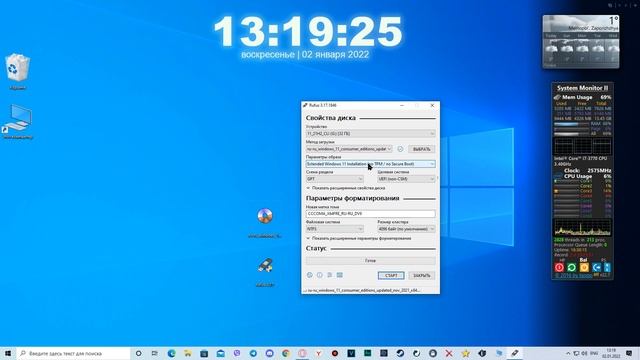Open Target system UEFI (non-CSM) dropdown
Screen dimensions: 640x360
[x=406, y=179]
